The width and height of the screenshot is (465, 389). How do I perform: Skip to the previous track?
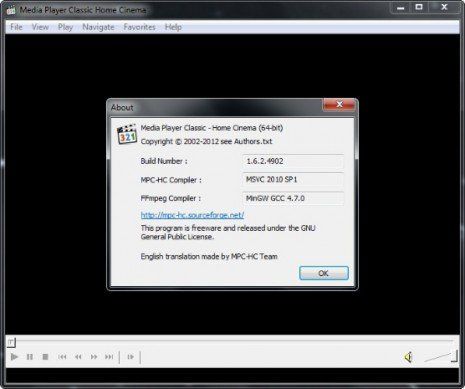click(x=62, y=357)
